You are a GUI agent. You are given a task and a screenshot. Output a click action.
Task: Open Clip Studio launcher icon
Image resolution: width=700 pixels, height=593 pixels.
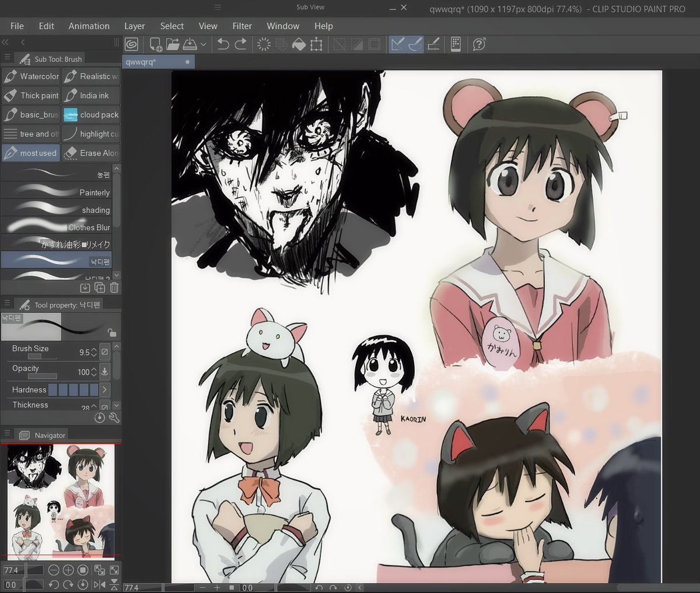point(131,44)
